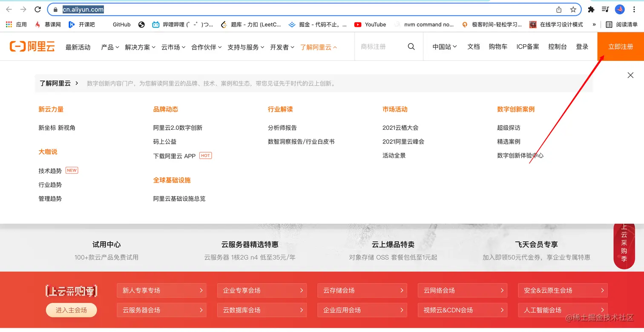Open 阿里云2.0数字创新 link
Image resolution: width=644 pixels, height=332 pixels.
(x=178, y=128)
